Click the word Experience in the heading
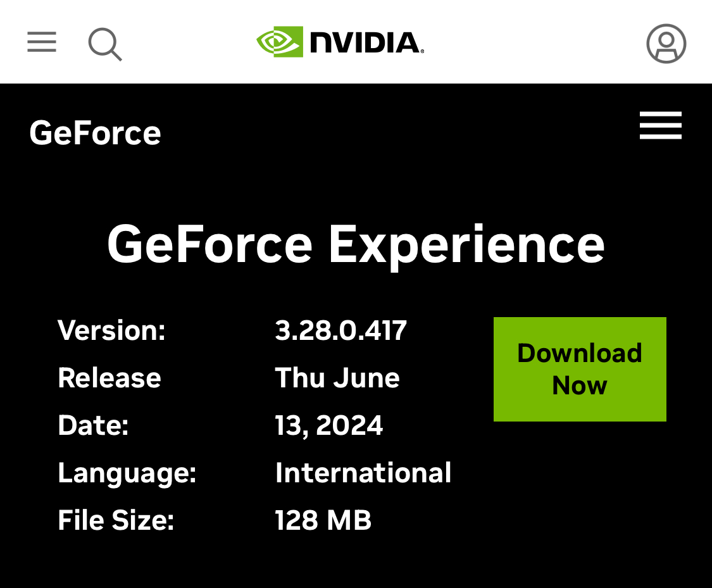 click(x=466, y=244)
